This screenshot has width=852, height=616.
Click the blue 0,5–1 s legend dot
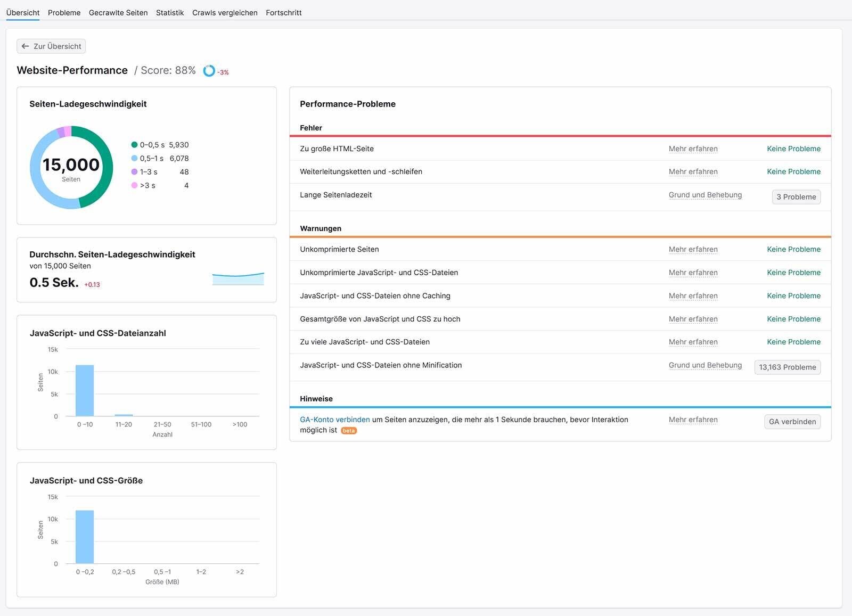pos(134,158)
